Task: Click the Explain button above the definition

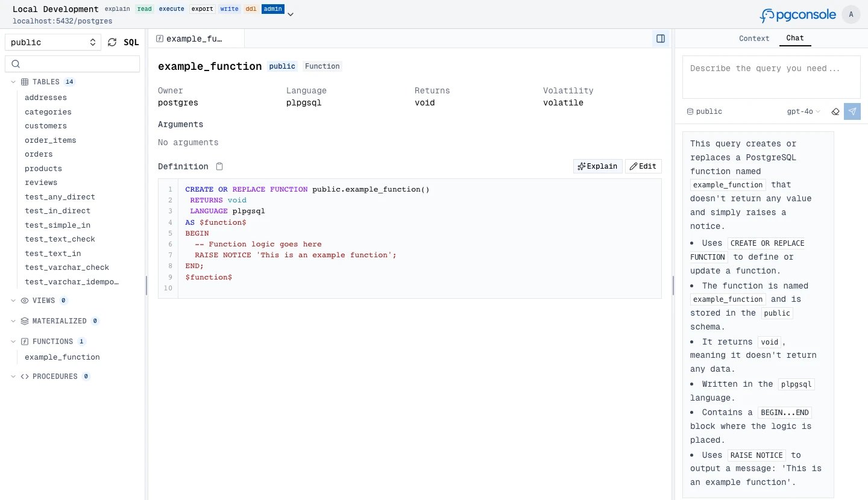Action: pos(597,166)
